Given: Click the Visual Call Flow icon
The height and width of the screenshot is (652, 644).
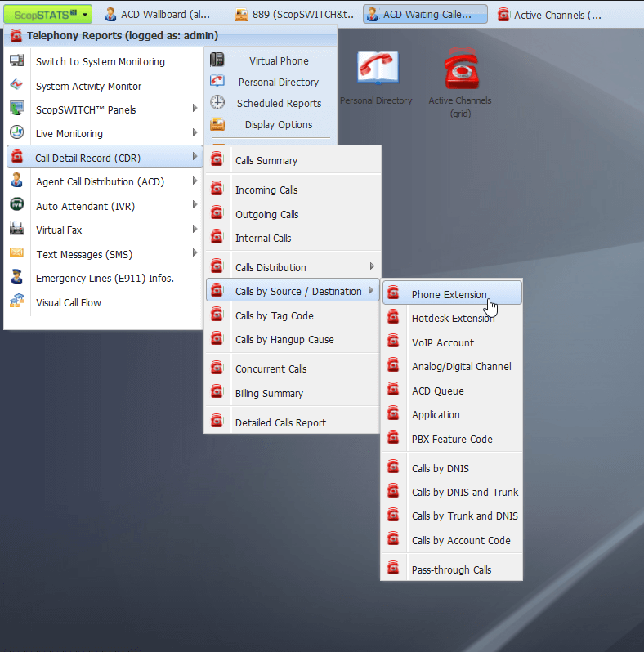Looking at the screenshot, I should pyautogui.click(x=17, y=302).
